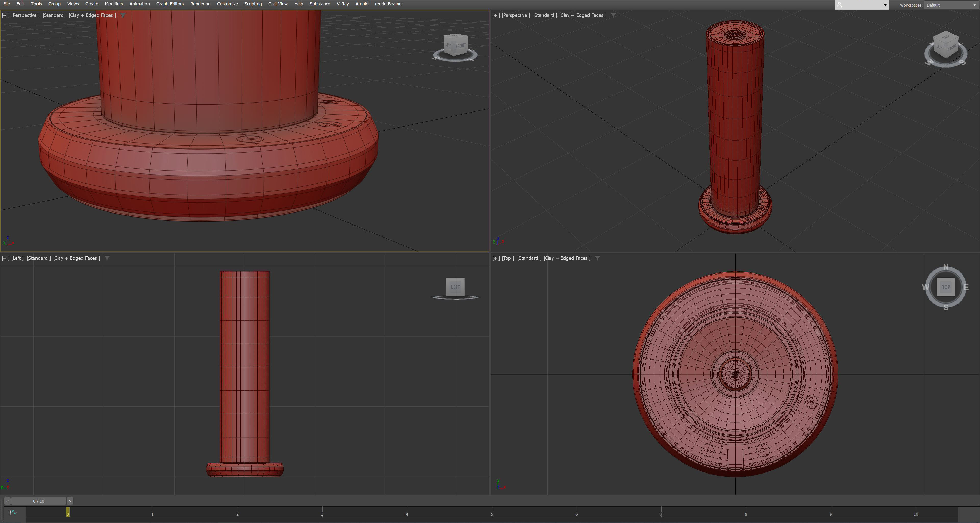Open the Workspaces Default dropdown
The width and height of the screenshot is (980, 523).
pyautogui.click(x=951, y=5)
